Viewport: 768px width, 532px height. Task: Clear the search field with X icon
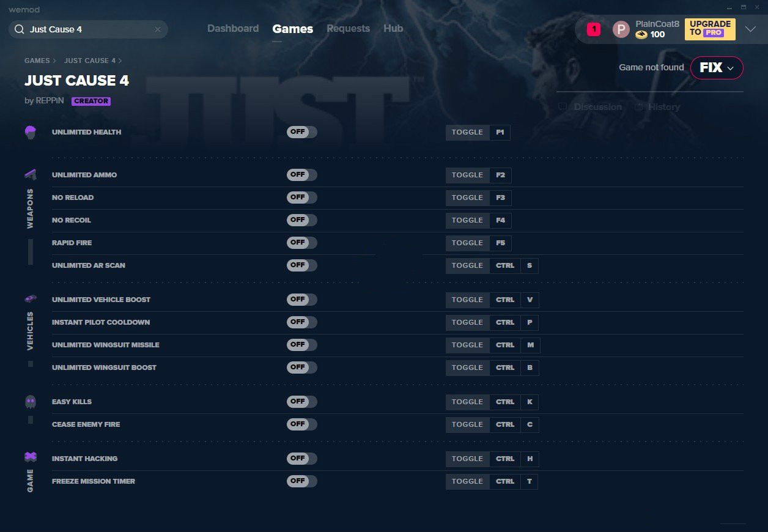coord(158,29)
